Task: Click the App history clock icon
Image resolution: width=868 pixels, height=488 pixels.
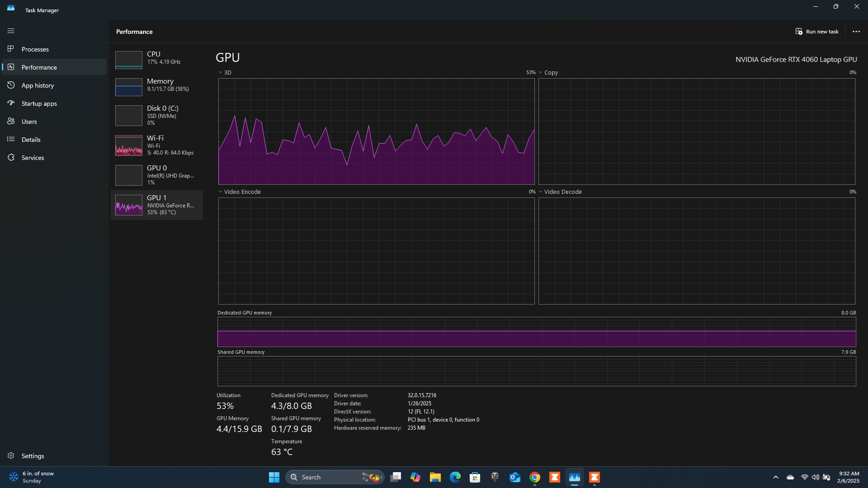Action: (x=11, y=85)
